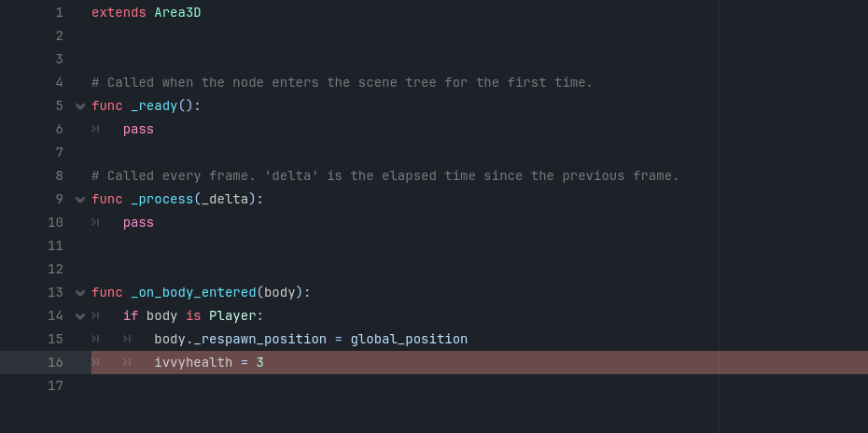Collapse the _process function fold arrow
868x433 pixels.
[80, 200]
